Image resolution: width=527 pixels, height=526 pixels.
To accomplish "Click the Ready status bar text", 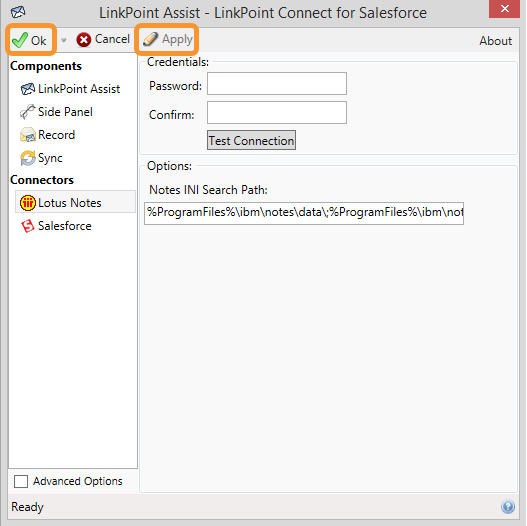I will 27,507.
